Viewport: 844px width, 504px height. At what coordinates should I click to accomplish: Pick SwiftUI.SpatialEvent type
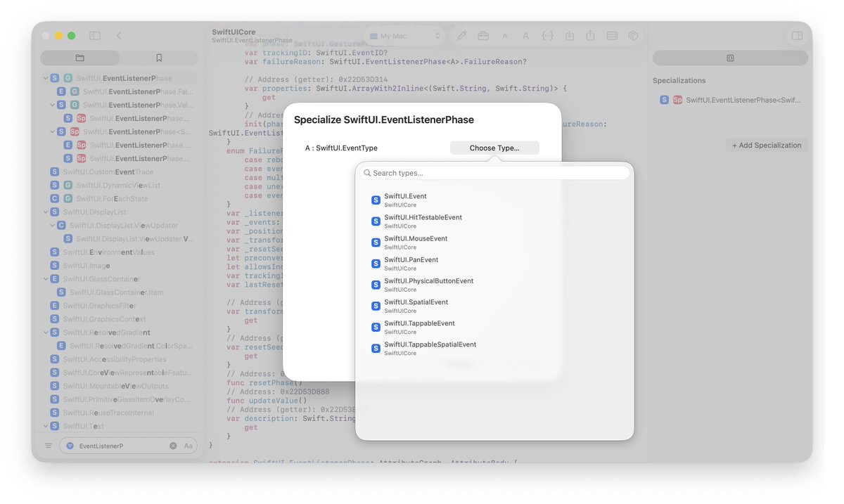tap(494, 306)
